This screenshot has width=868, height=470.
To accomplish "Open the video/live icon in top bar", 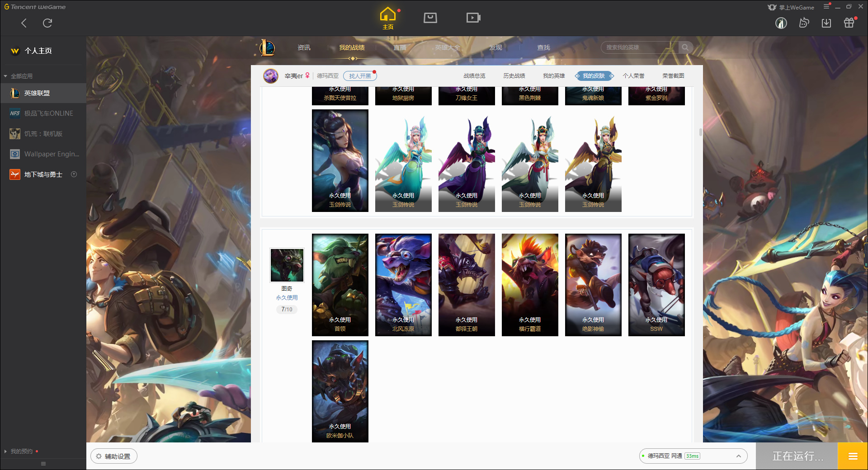I will click(x=473, y=18).
